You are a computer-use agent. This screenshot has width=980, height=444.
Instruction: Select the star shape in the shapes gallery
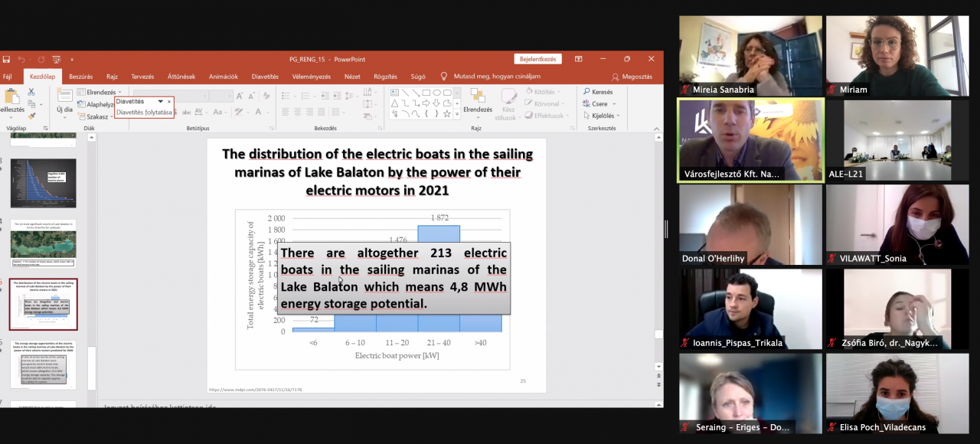[x=447, y=114]
